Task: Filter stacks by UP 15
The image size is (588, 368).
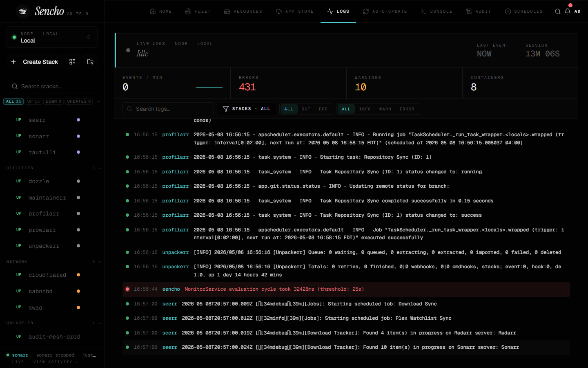Action: [33, 101]
